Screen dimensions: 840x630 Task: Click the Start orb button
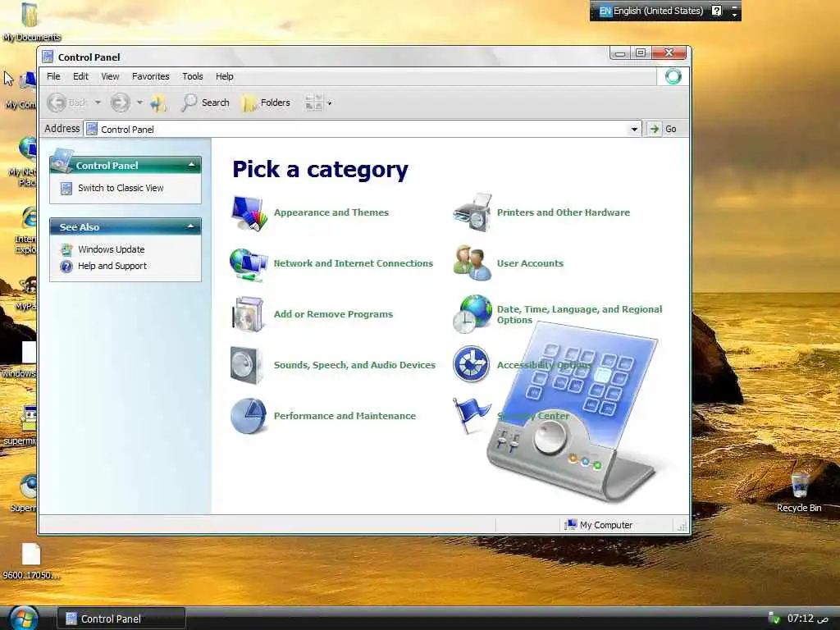coord(23,619)
